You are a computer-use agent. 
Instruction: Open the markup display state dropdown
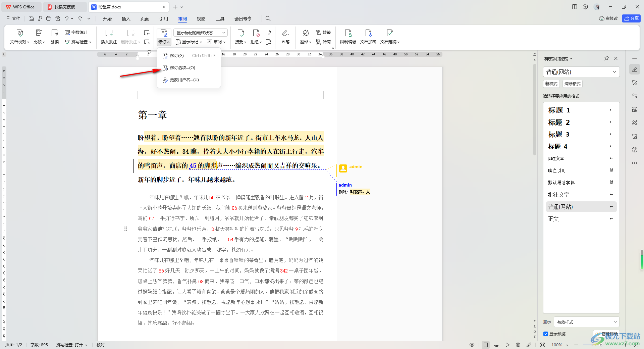click(x=201, y=33)
